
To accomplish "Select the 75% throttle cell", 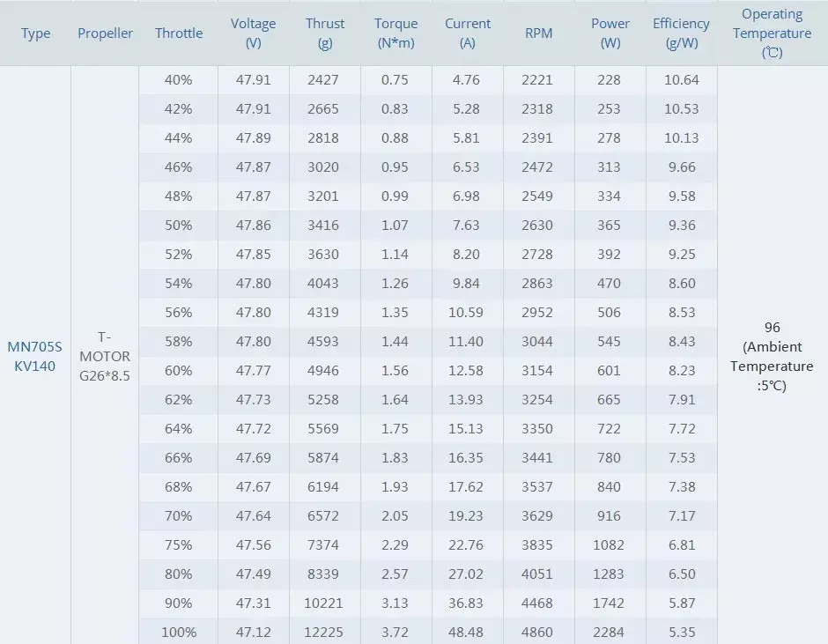I will [x=179, y=544].
